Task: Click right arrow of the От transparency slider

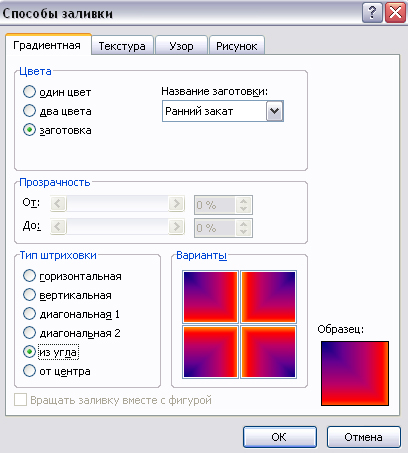Action: tap(176, 203)
